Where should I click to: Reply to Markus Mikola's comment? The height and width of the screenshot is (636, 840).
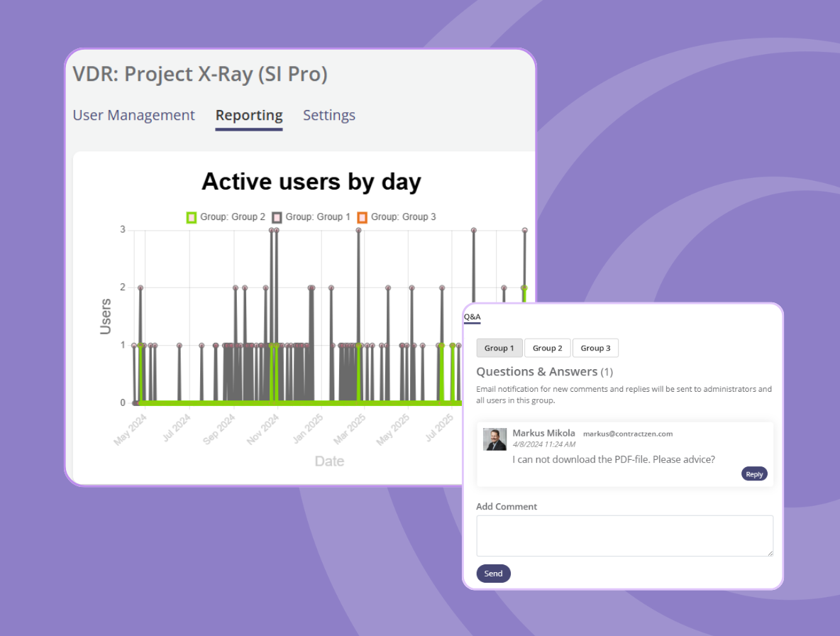tap(754, 474)
